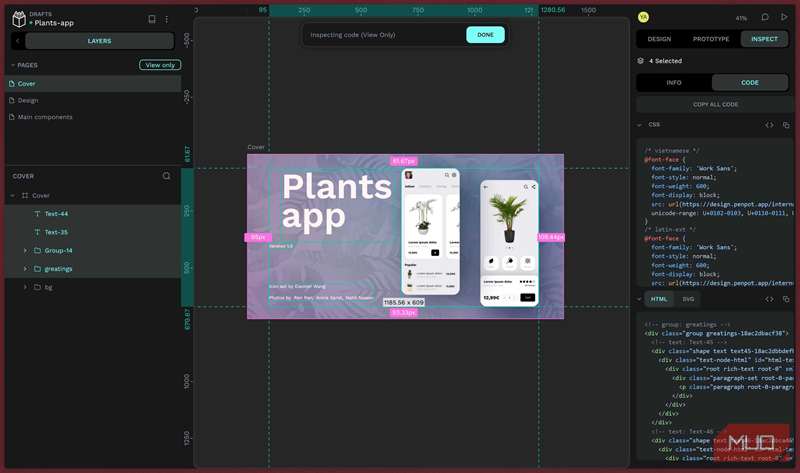Click the history panel icon beside file name
The width and height of the screenshot is (800, 473).
click(x=151, y=18)
